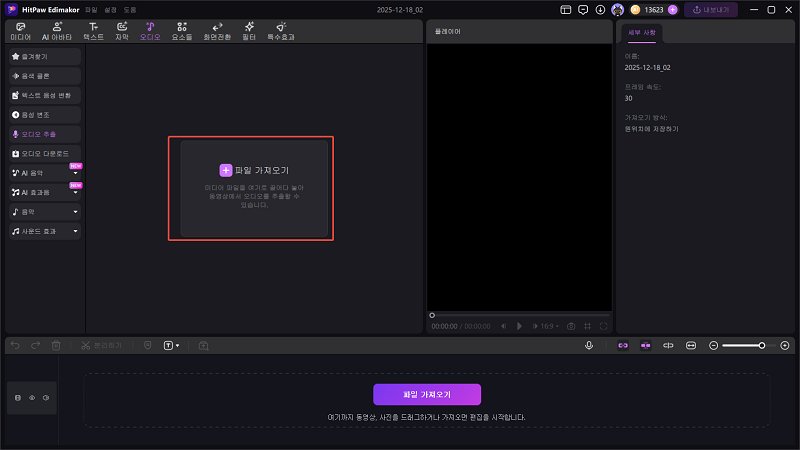Click the add-to-timeline box icon
Image resolution: width=800 pixels, height=450 pixels.
point(203,345)
